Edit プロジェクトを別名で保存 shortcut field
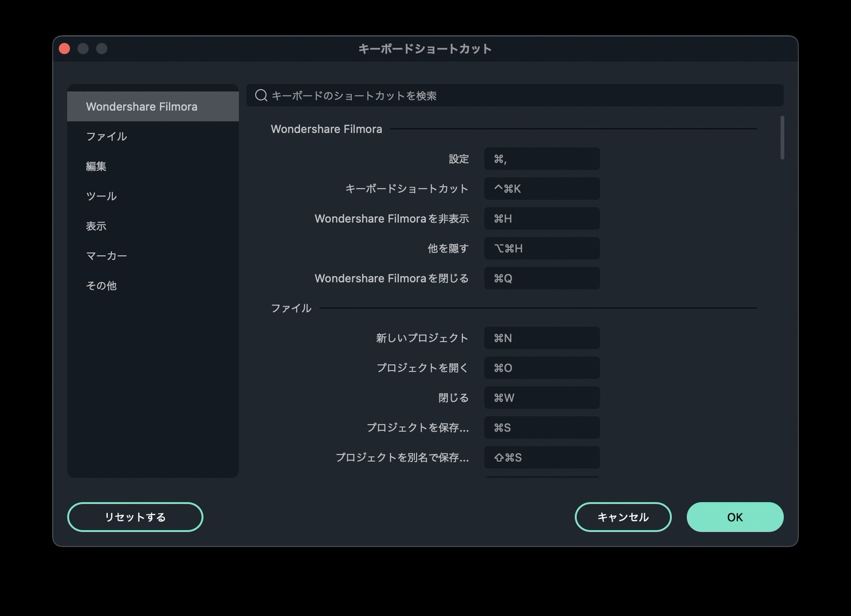Screen dimensions: 851x616 542,457
